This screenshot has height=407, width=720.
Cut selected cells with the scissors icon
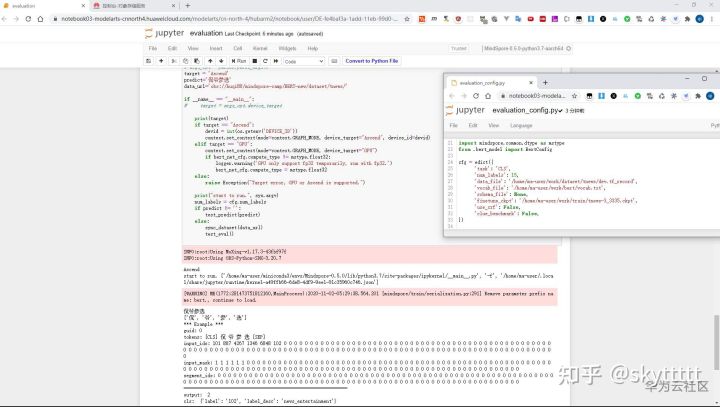(x=174, y=61)
